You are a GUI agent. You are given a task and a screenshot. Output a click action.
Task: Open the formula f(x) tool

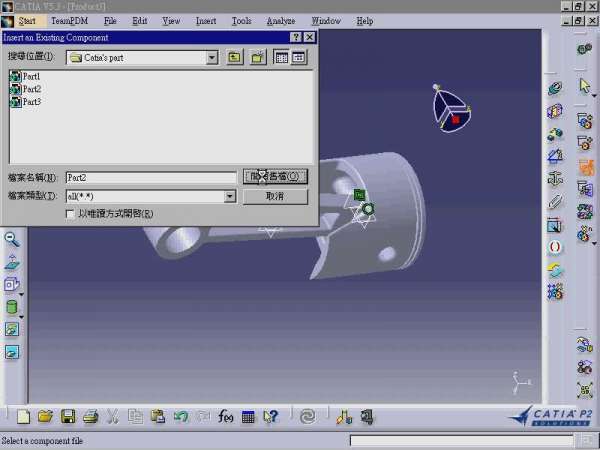coord(226,416)
